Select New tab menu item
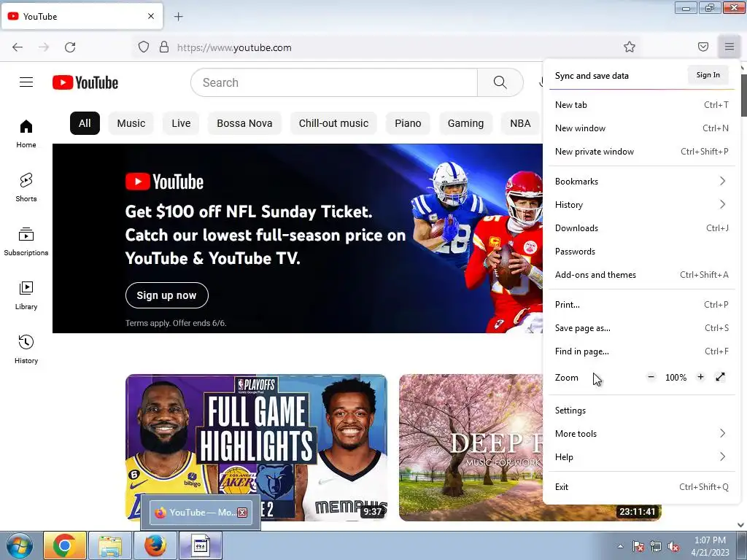This screenshot has height=560, width=747. coord(642,105)
